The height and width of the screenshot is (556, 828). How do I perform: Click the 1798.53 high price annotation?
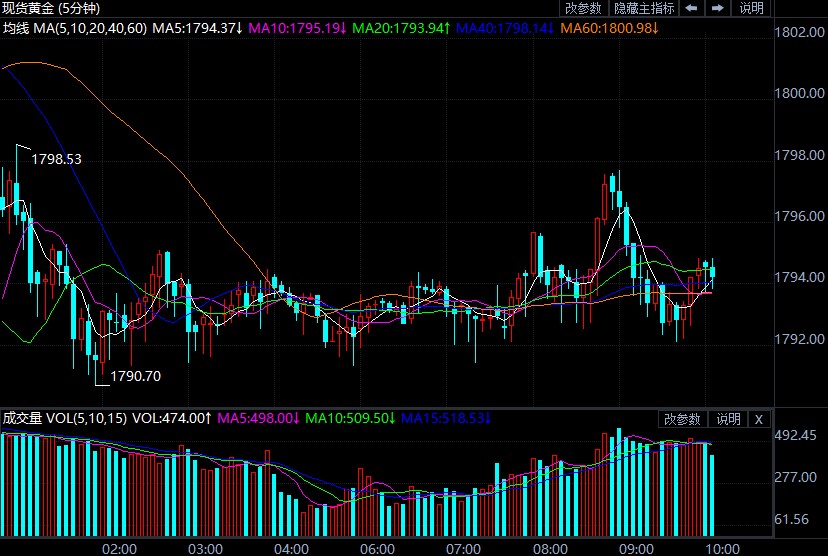[x=57, y=159]
